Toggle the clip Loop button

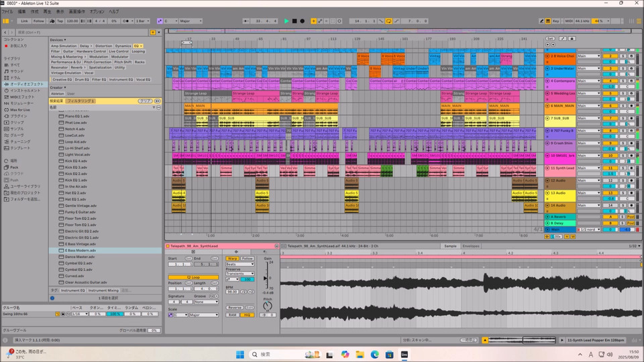pyautogui.click(x=193, y=277)
